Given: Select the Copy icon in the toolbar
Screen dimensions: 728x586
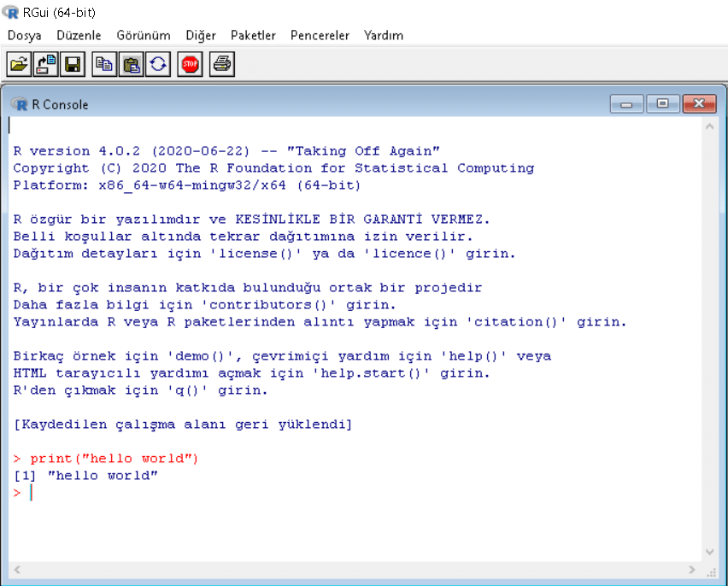Looking at the screenshot, I should click(x=103, y=64).
